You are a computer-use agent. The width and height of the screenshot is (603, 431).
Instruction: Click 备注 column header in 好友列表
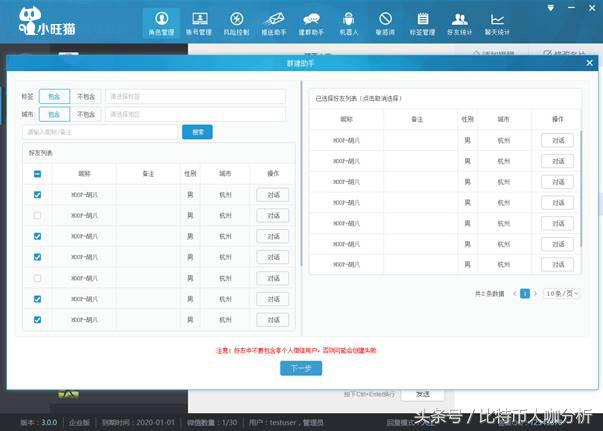pos(148,174)
